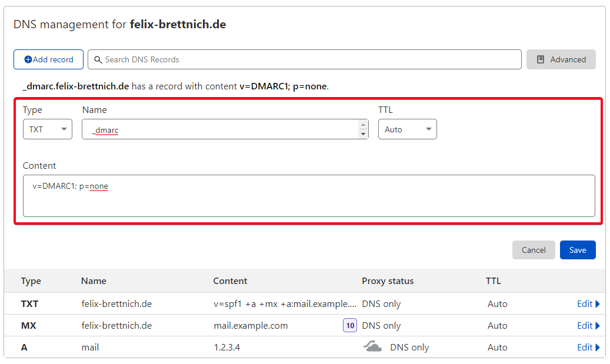Click the gray proxy cloud icon
The image size is (610, 364).
pyautogui.click(x=372, y=346)
